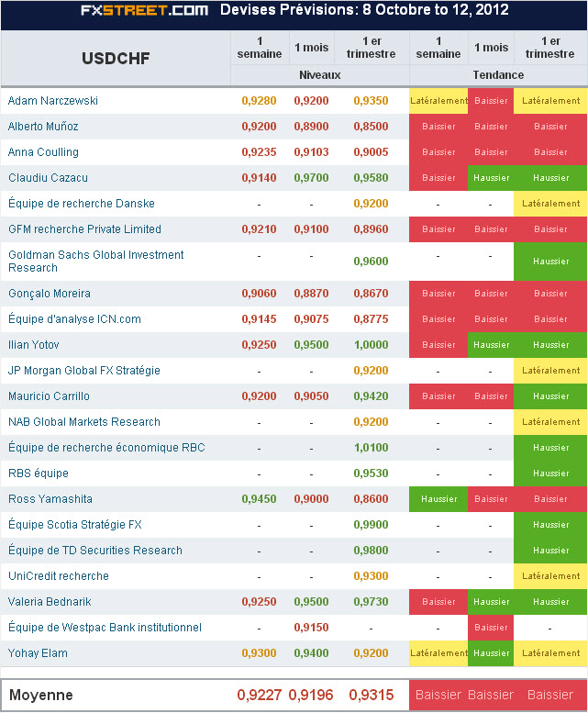The height and width of the screenshot is (713, 588).
Task: Select Scotia's 0,9900 quarter level
Action: tap(371, 525)
